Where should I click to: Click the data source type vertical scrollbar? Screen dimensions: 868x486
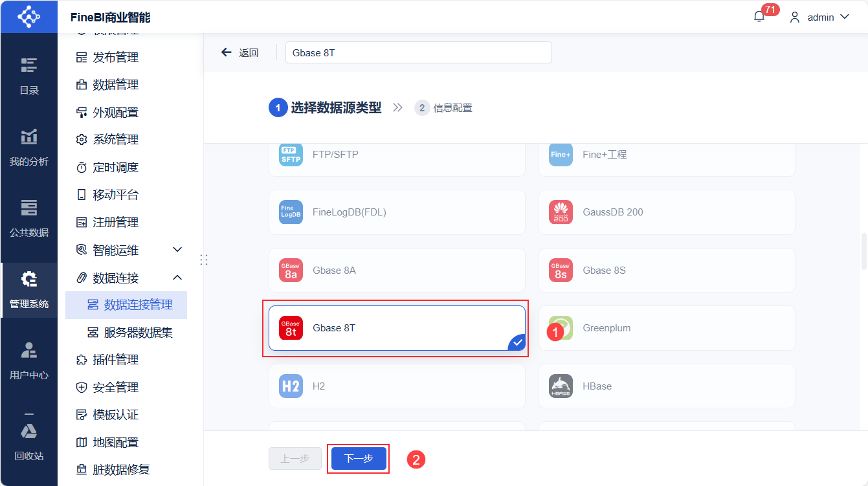863,252
